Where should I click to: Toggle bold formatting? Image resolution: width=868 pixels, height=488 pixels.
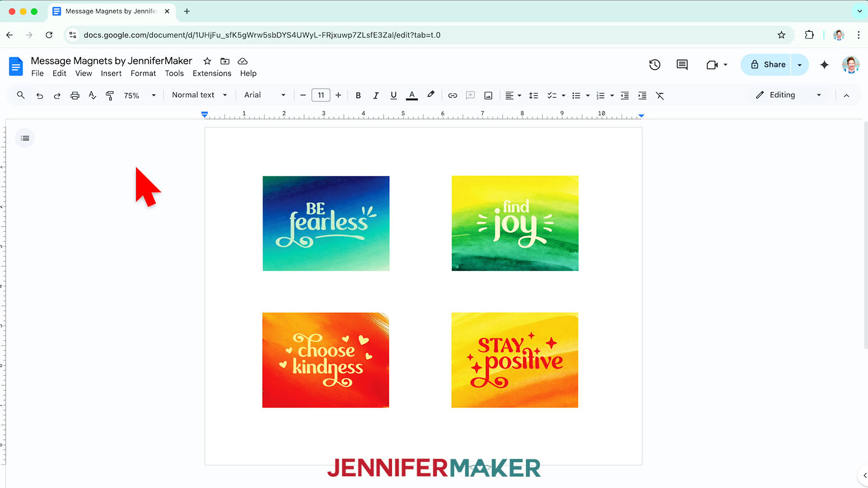(358, 96)
